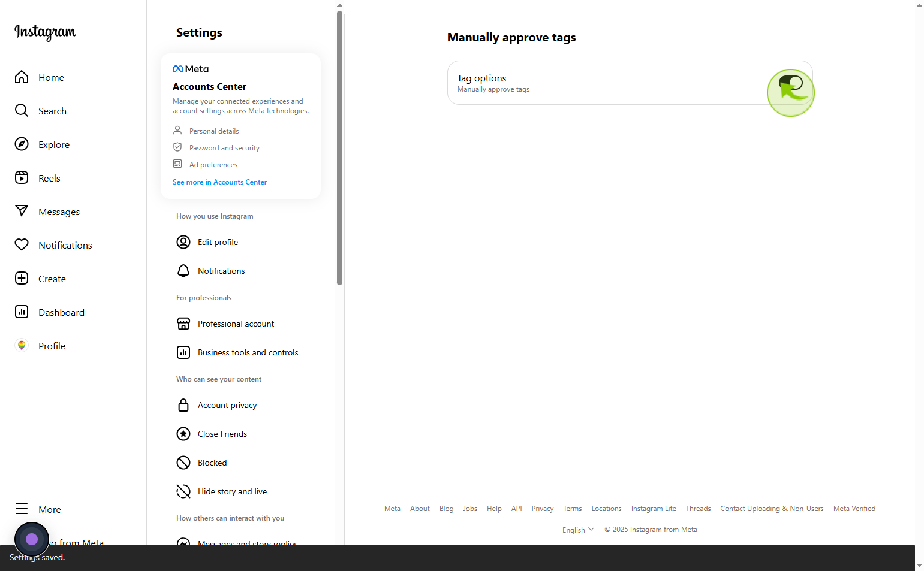Click Contact Uploading & Non-Users link
The width and height of the screenshot is (924, 571).
coord(772,509)
